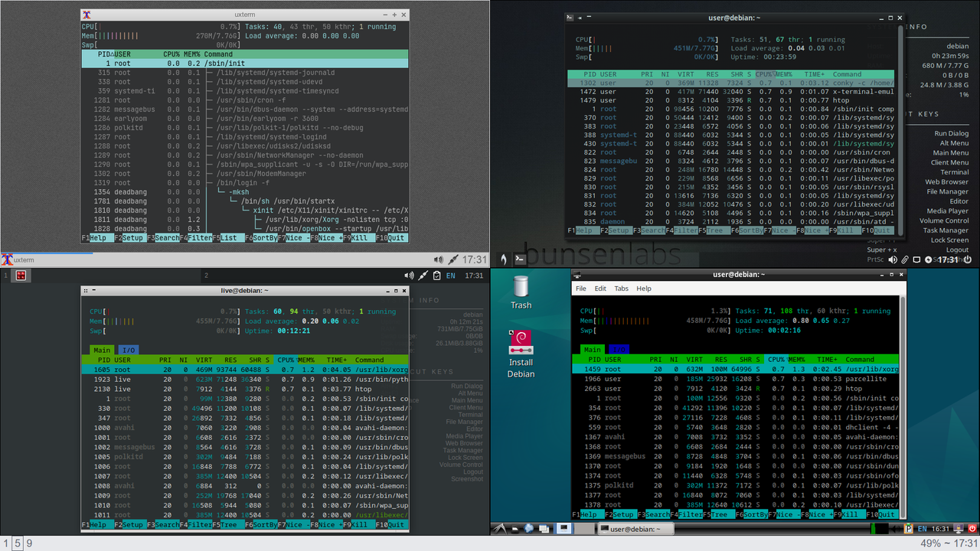Launch terminal icon in the BunsenLabs panel

519,259
